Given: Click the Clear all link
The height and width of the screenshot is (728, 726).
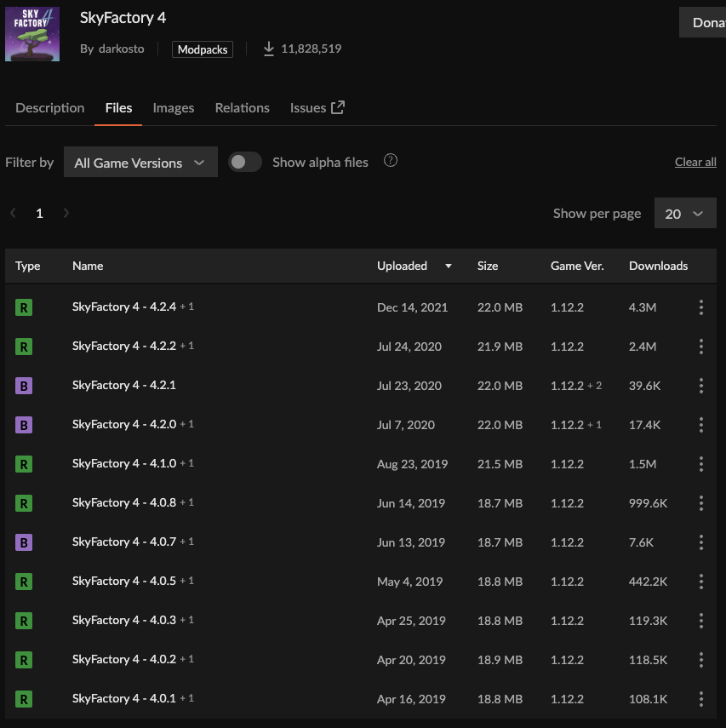Looking at the screenshot, I should [x=695, y=162].
